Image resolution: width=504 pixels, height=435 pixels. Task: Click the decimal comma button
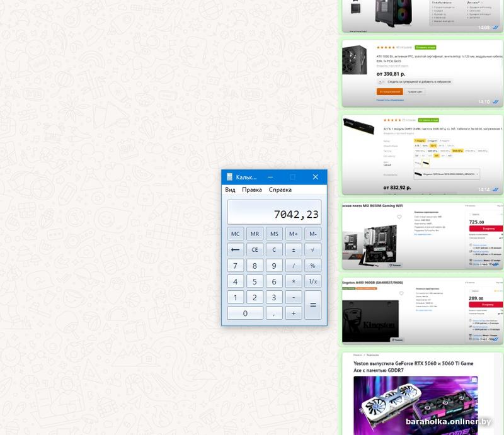click(274, 313)
